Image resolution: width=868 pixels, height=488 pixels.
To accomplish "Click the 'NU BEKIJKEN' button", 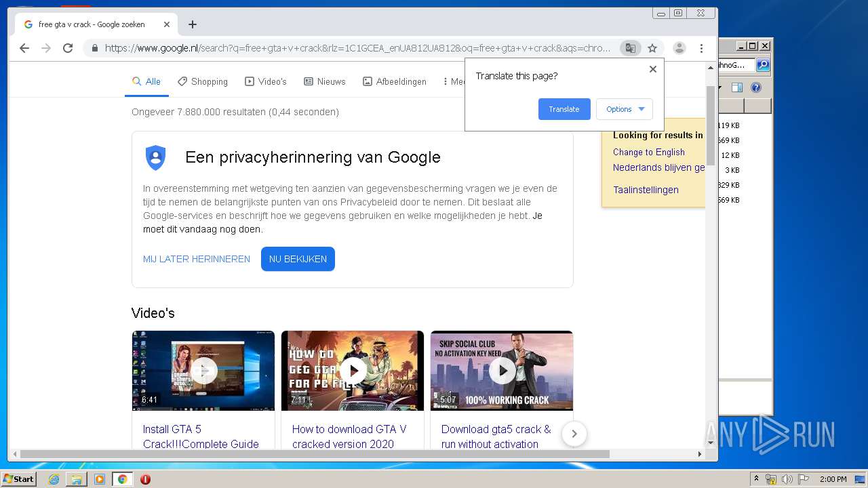I will click(298, 259).
